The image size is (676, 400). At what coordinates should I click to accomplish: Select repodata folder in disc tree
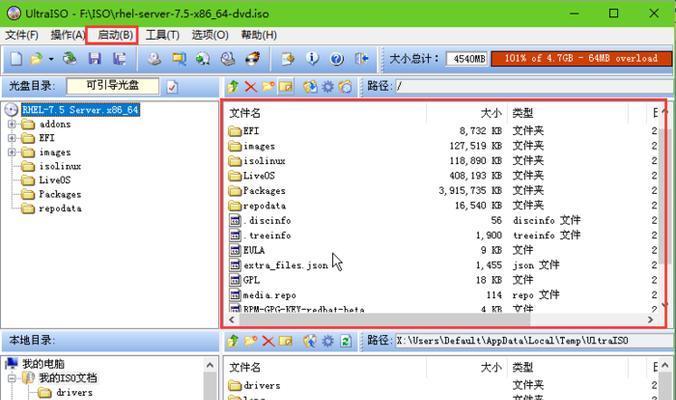pos(59,209)
